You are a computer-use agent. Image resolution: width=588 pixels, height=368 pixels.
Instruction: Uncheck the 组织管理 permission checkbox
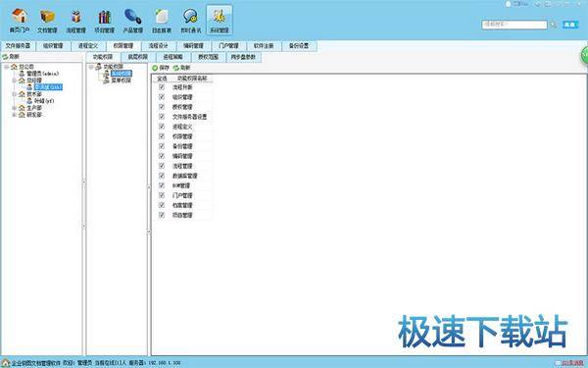coord(162,97)
